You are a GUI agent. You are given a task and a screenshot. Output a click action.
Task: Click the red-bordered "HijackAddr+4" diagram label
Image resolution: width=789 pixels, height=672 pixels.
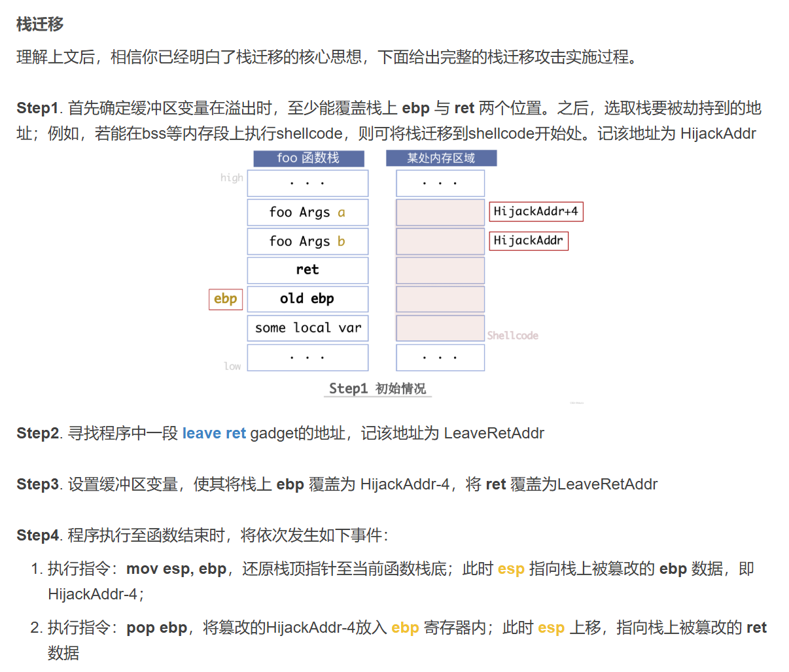[x=536, y=211]
